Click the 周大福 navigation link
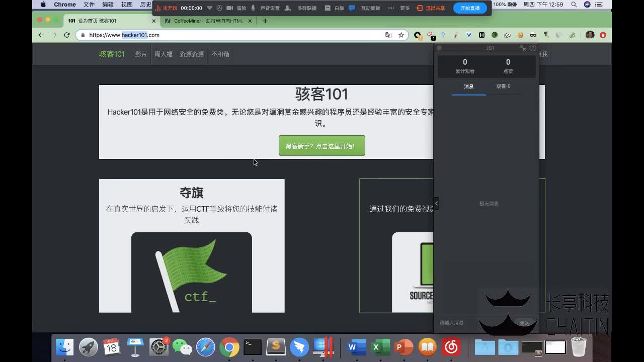This screenshot has height=362, width=644. pyautogui.click(x=164, y=54)
